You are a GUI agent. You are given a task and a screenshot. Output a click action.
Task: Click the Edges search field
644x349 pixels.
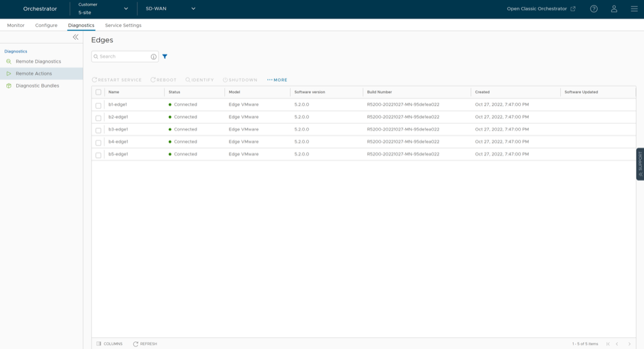click(x=122, y=57)
